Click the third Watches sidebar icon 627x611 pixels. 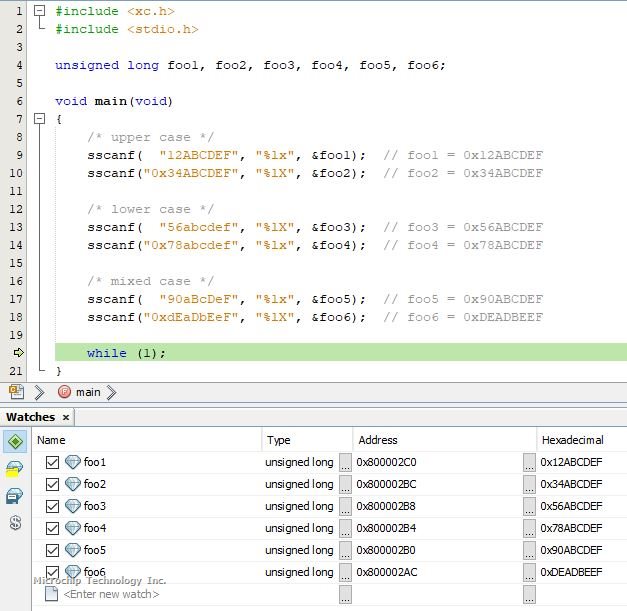16,496
